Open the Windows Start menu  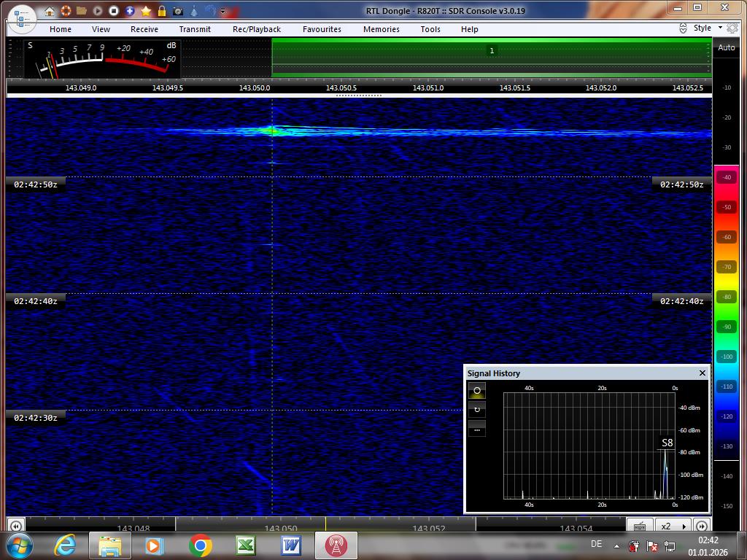click(x=18, y=545)
